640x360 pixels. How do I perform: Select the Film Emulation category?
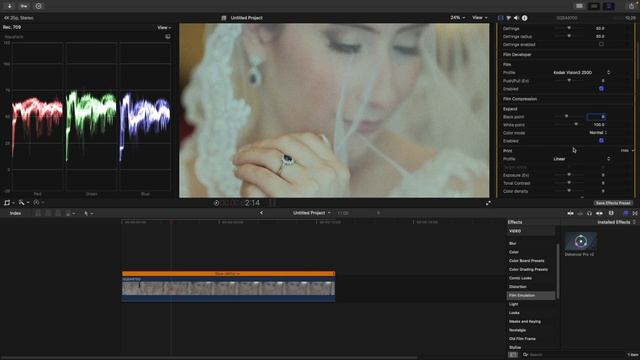click(531, 296)
